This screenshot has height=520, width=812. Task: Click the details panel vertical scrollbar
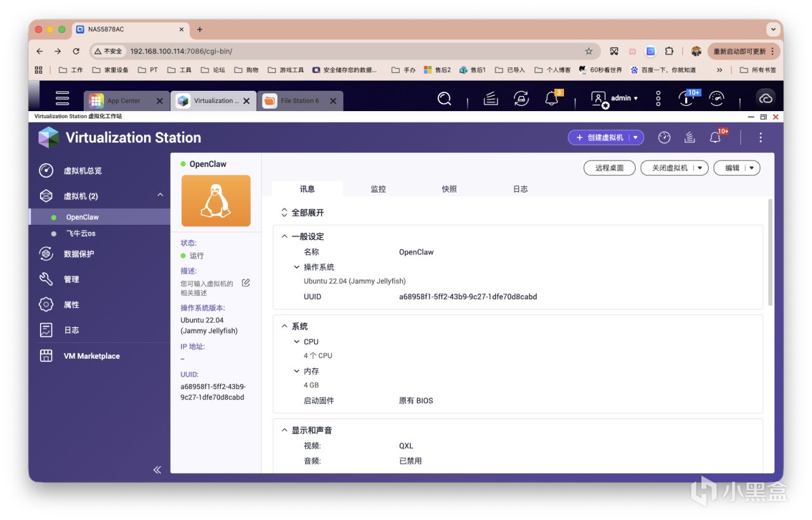coord(770,252)
